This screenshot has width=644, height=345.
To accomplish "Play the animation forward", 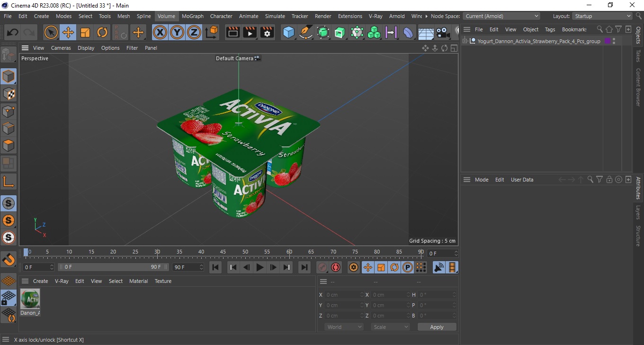I will coord(259,267).
